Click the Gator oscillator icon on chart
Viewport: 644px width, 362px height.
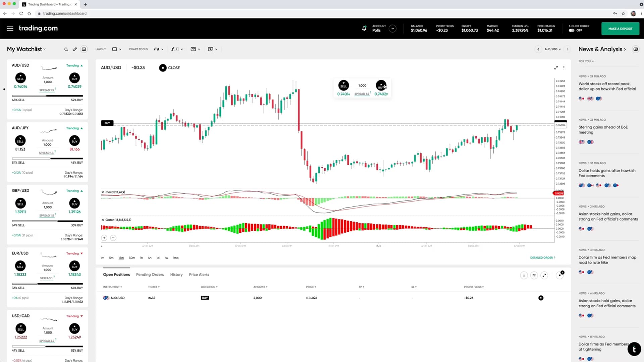tap(103, 220)
